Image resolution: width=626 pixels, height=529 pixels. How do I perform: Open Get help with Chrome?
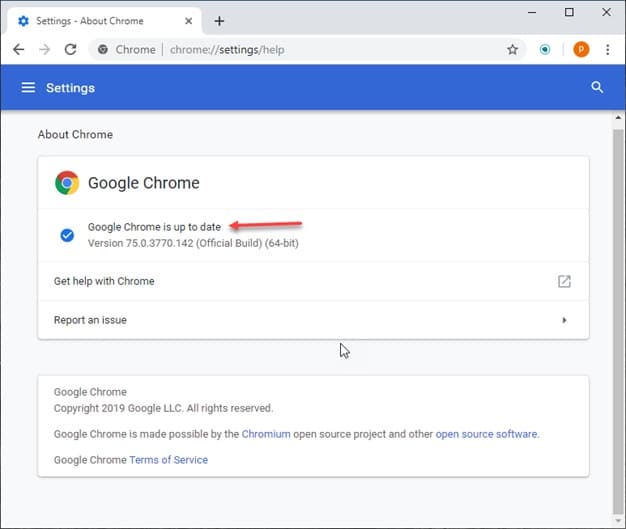tap(313, 281)
